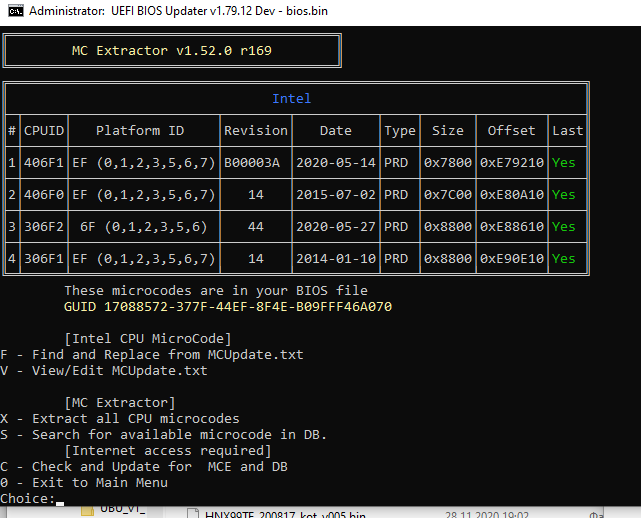Viewport: 641px width, 518px height.
Task: Click the 'Platform ID' column header
Action: (x=140, y=130)
